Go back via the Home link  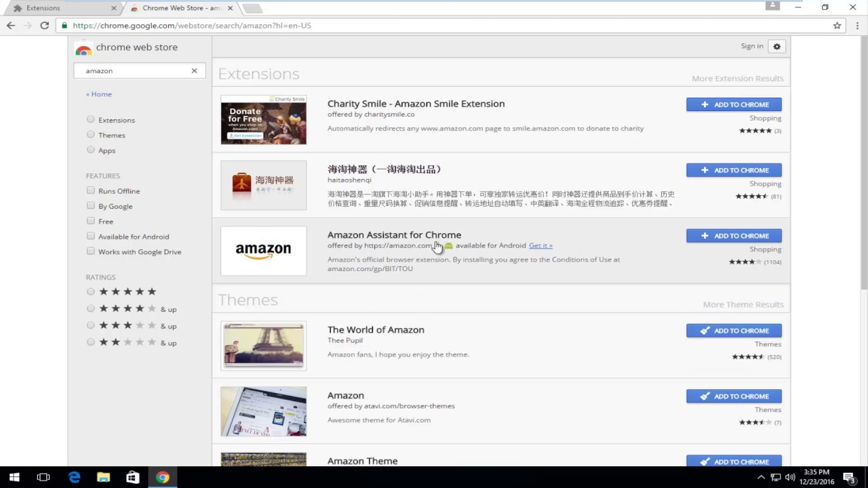[x=99, y=94]
